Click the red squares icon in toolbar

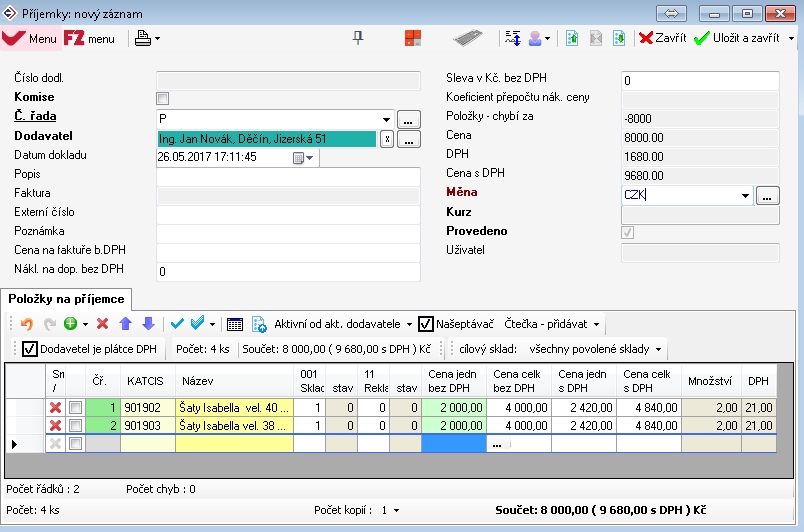[x=413, y=38]
